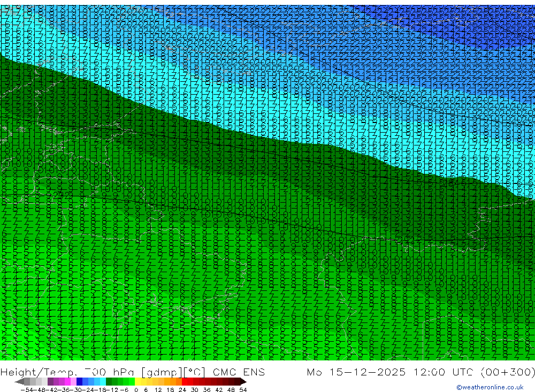Screen dimensions: 535x392
Task: Click the "CMC ENS" model label
Action: [x=239, y=372]
